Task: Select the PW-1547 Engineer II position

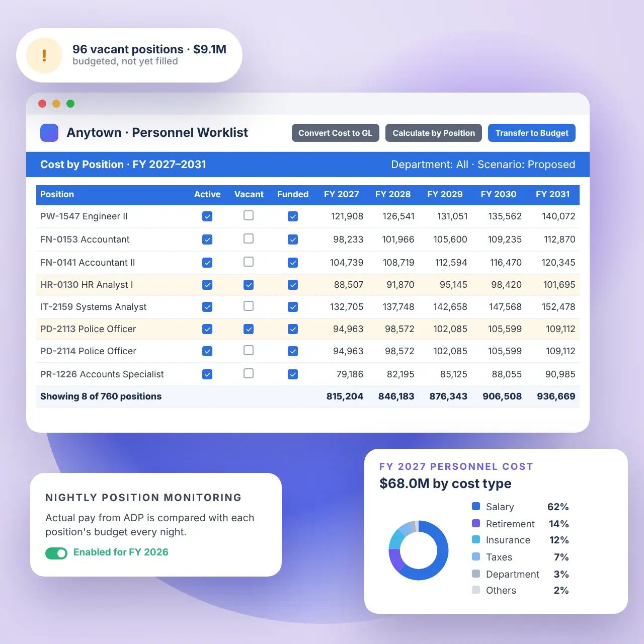Action: pyautogui.click(x=84, y=216)
